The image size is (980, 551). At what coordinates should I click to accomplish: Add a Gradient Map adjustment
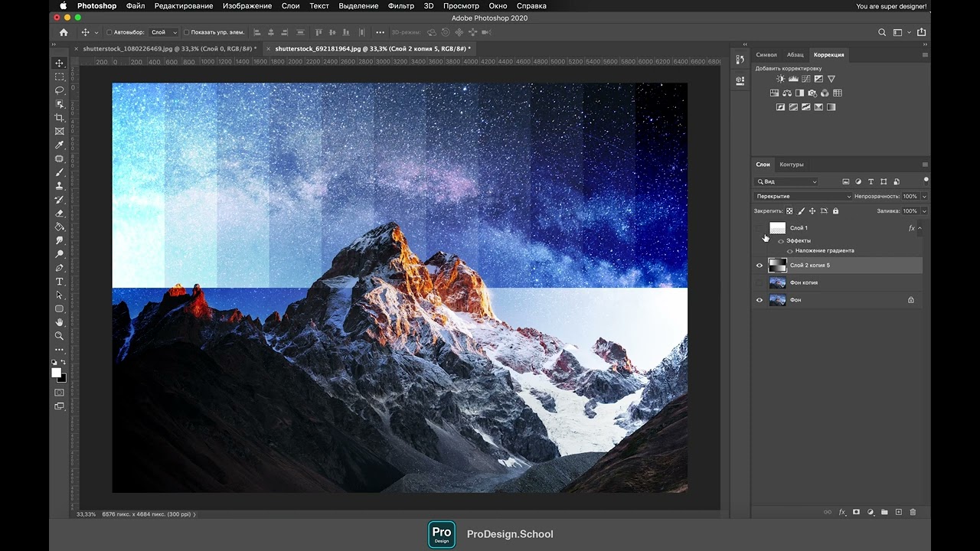pos(818,107)
